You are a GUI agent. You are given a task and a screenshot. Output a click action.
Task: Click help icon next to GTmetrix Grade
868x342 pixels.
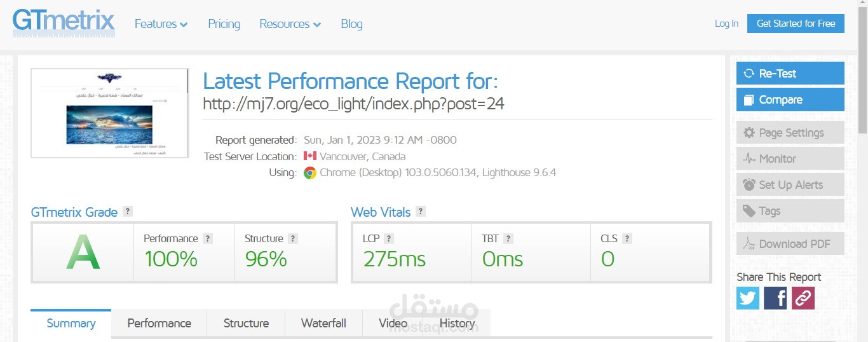(128, 212)
